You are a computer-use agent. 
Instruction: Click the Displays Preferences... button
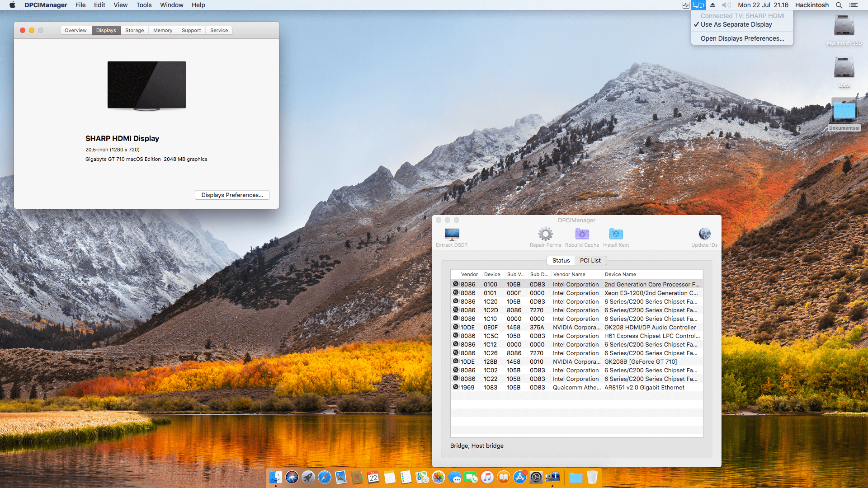(x=232, y=195)
